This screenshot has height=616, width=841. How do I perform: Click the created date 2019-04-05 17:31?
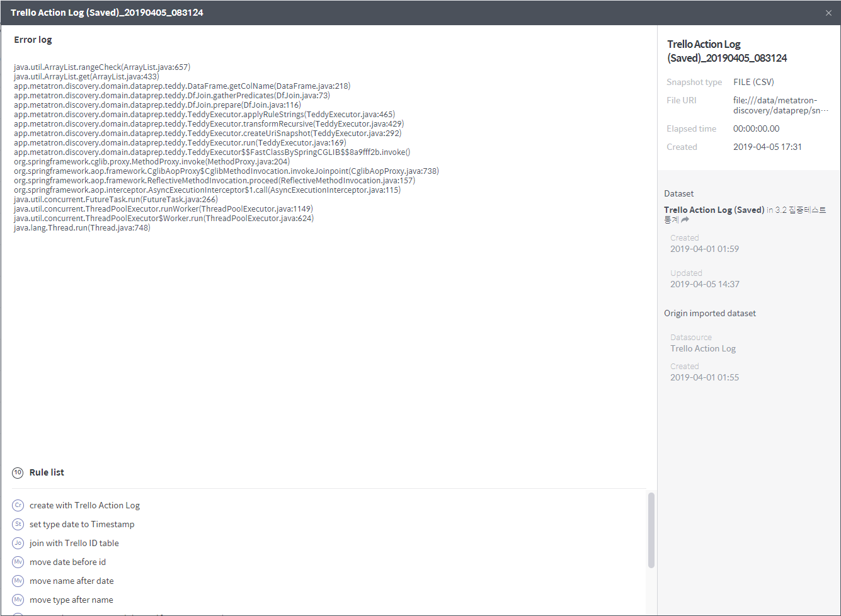coord(767,147)
